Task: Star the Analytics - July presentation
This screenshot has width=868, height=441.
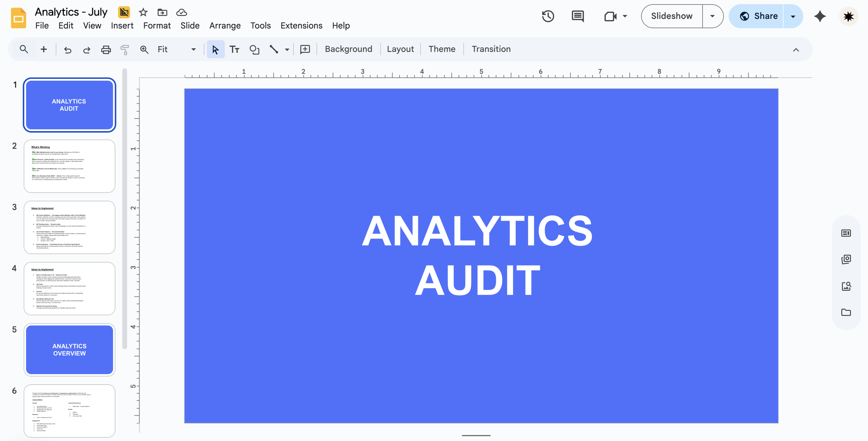Action: [143, 13]
